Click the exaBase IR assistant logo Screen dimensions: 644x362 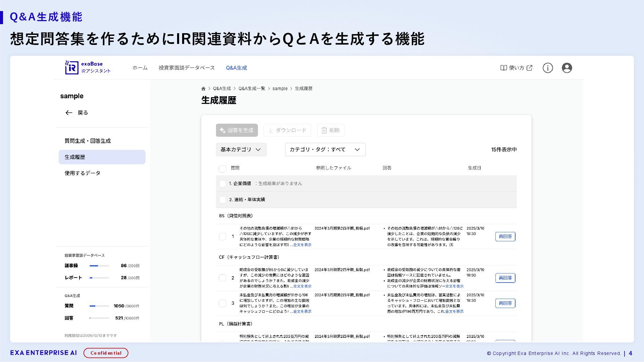pos(88,67)
